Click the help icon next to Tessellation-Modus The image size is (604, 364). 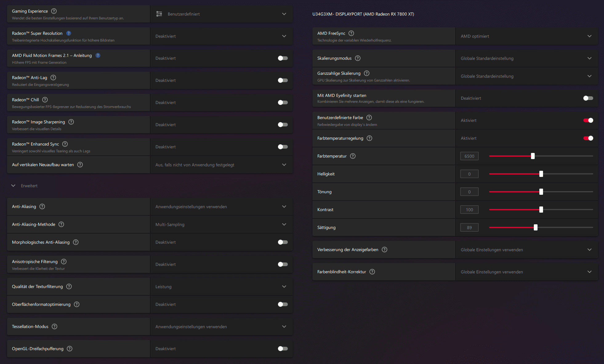(x=54, y=326)
